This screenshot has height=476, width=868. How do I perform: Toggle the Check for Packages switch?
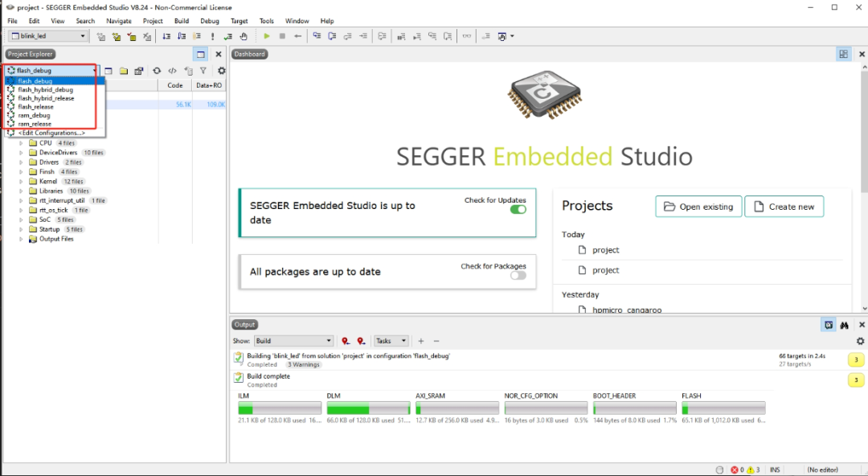pos(518,276)
